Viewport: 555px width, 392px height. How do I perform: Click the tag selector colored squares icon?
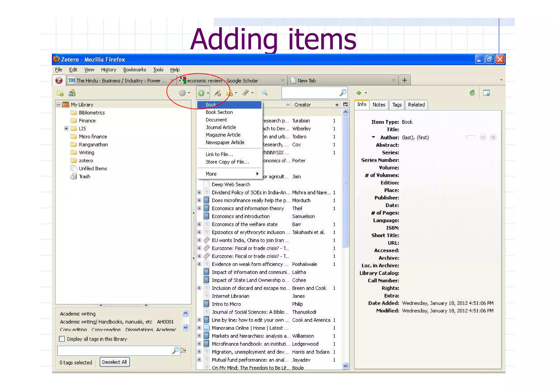pyautogui.click(x=183, y=351)
